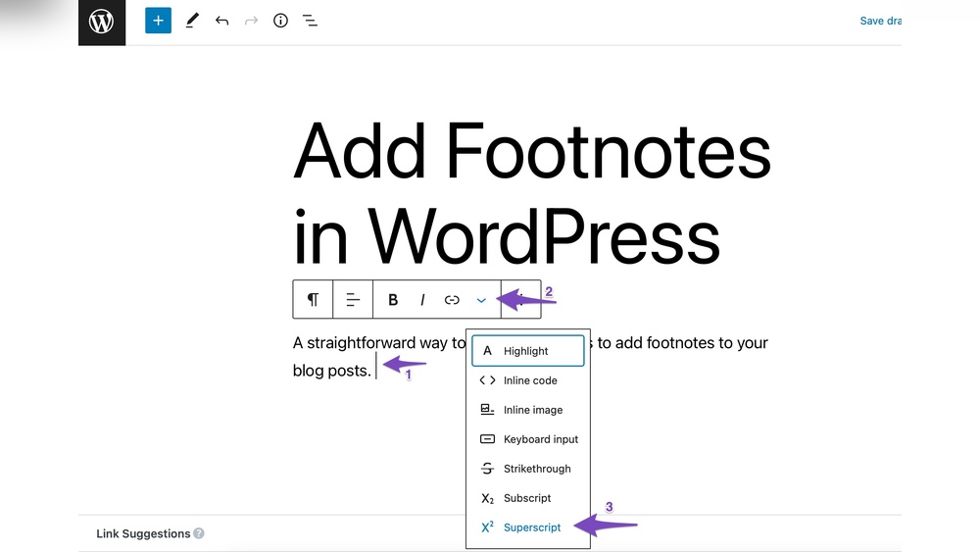This screenshot has width=980, height=552.
Task: Click the Subscript X icon
Action: [x=487, y=498]
